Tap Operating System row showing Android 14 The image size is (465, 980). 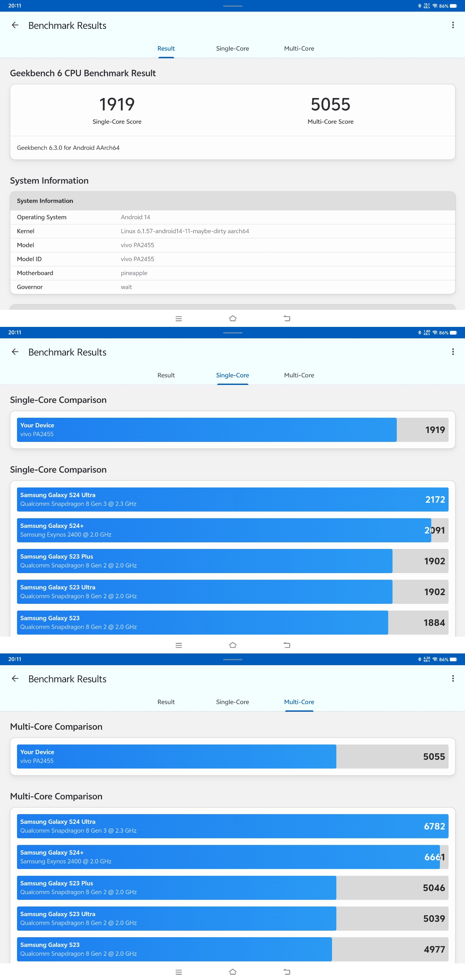(x=233, y=217)
